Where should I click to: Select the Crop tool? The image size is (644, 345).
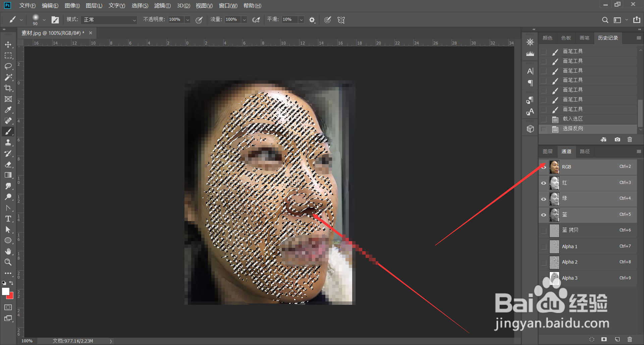tap(8, 88)
